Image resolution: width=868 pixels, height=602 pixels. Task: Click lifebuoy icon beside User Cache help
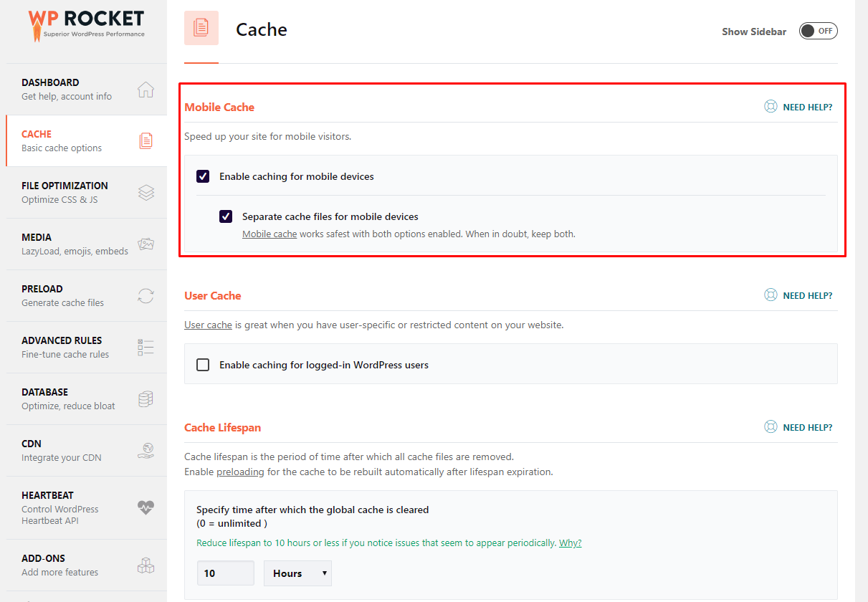pyautogui.click(x=771, y=295)
